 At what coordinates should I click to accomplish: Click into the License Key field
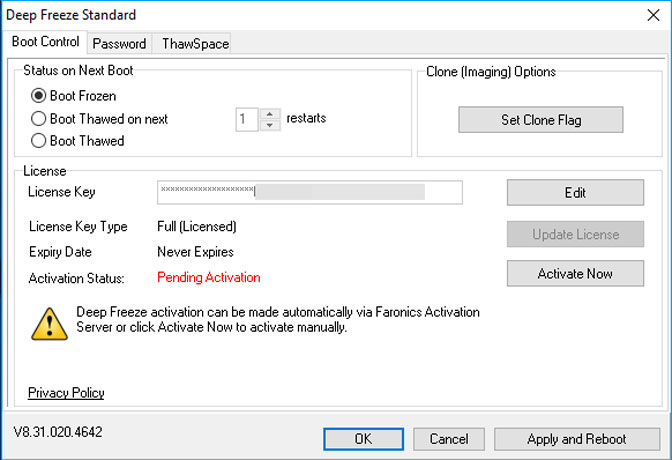pos(310,192)
